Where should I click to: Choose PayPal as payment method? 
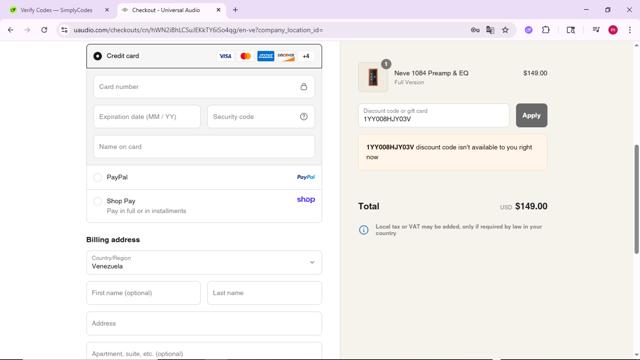98,177
